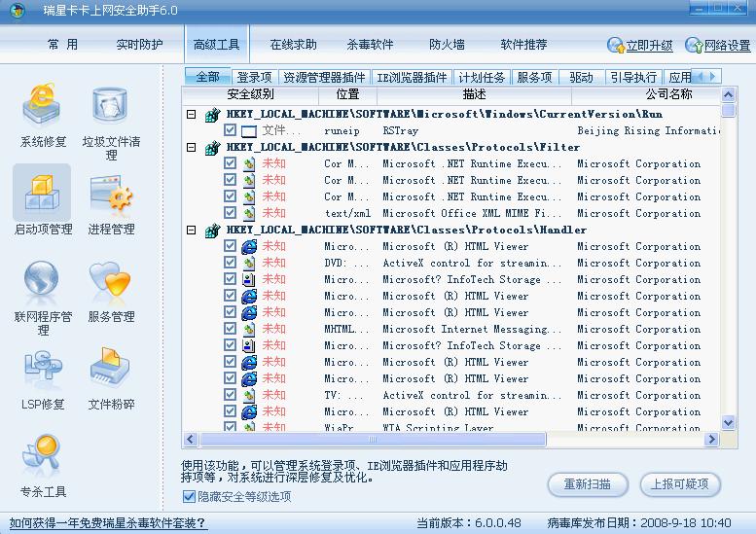Click registry icon of Protocols\Handler key
The width and height of the screenshot is (756, 534).
point(213,231)
